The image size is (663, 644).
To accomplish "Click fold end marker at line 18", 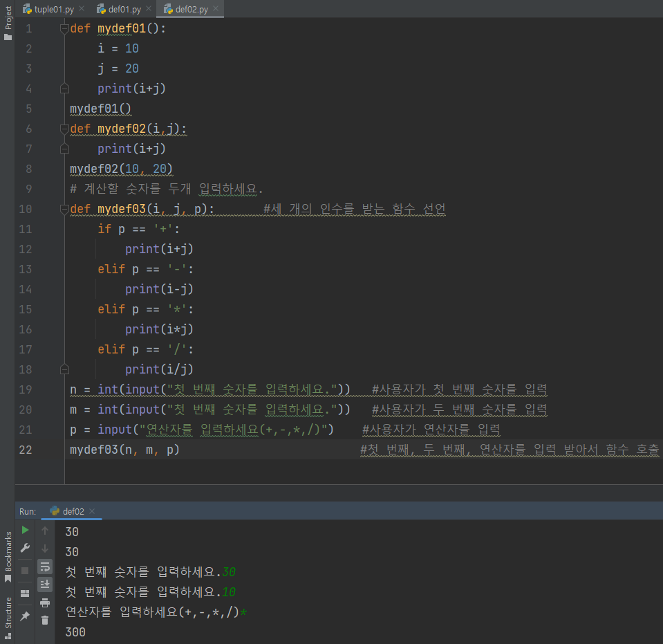I will click(x=64, y=369).
